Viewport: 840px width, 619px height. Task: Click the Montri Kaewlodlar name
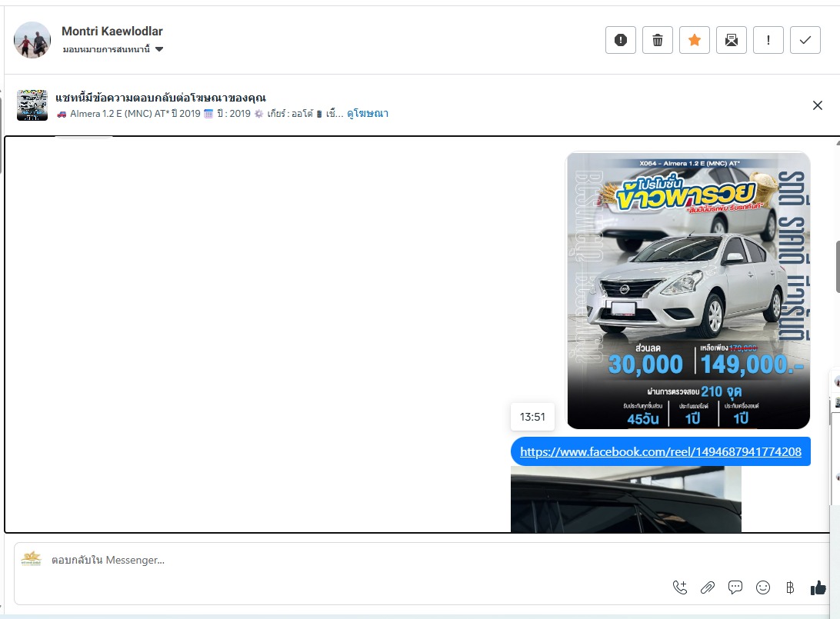coord(112,31)
